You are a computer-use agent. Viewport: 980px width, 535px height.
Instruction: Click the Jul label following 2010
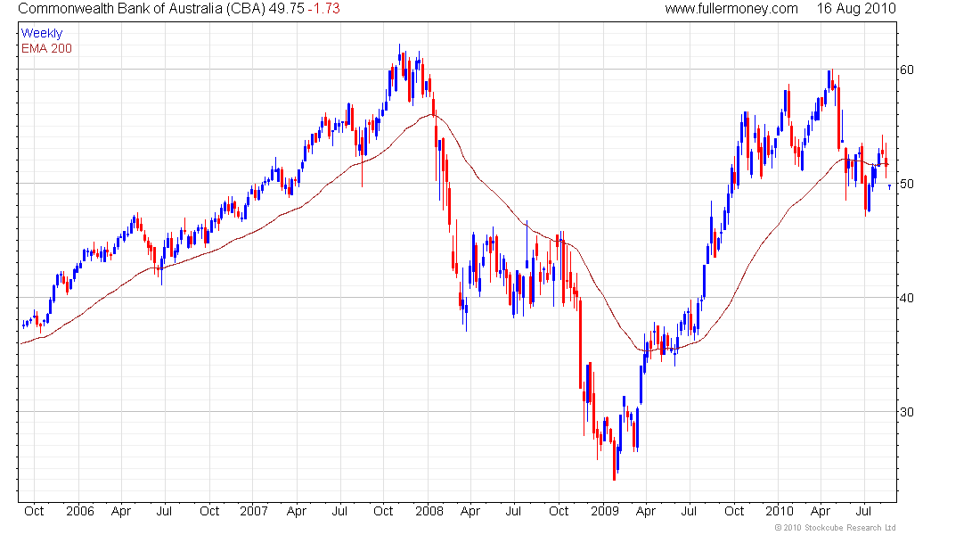[x=864, y=511]
